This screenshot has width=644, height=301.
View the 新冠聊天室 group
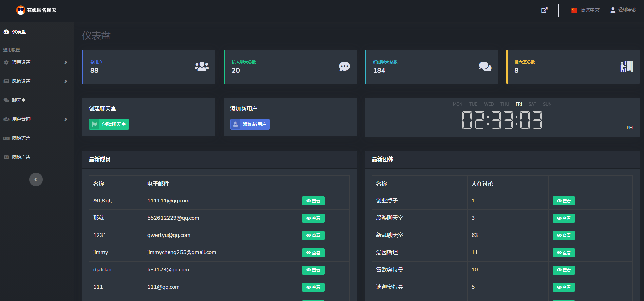564,236
